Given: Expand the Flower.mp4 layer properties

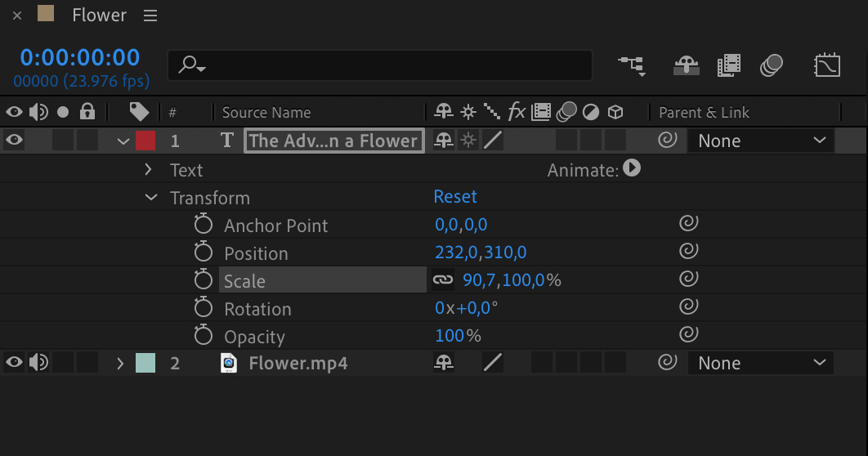Looking at the screenshot, I should [x=120, y=364].
